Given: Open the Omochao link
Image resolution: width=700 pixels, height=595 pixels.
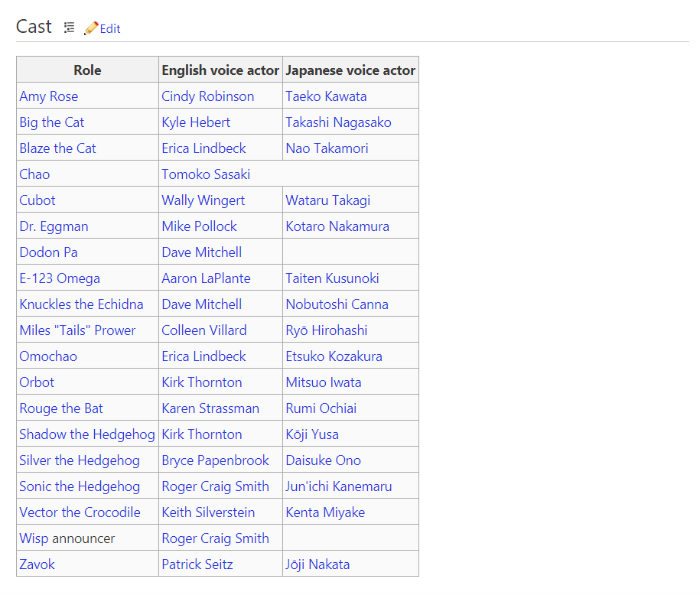Looking at the screenshot, I should 48,356.
